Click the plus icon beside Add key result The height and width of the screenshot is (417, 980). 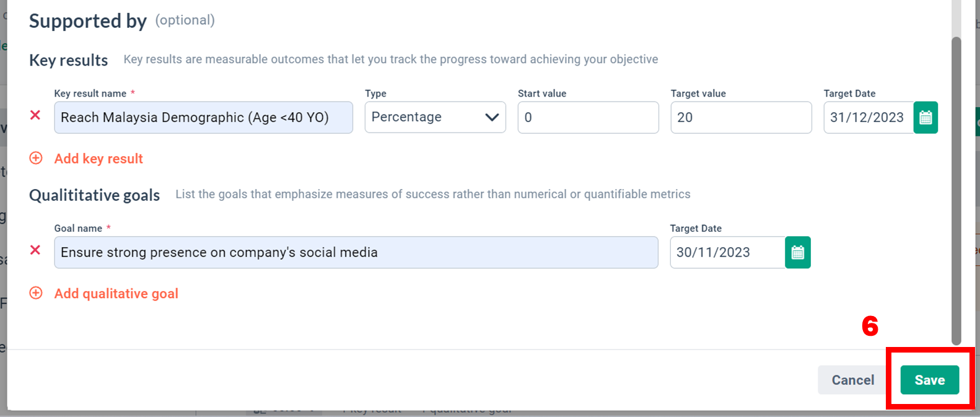(36, 159)
